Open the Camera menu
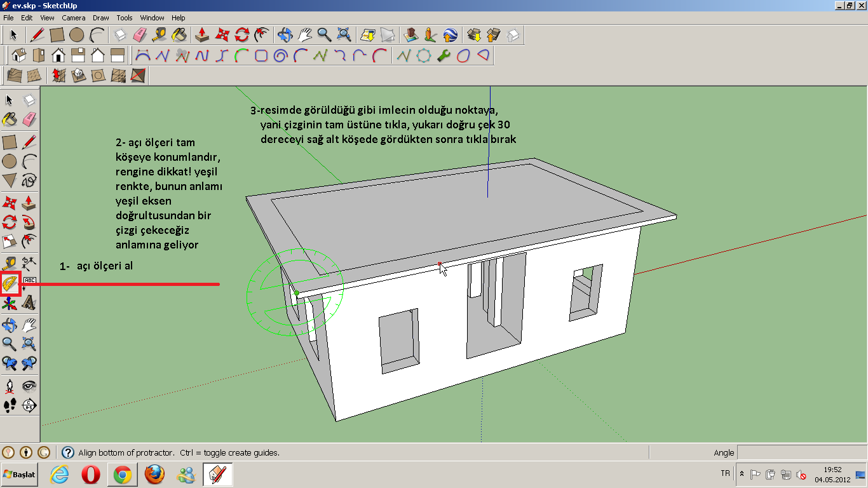Screen dimensions: 868x488 [x=74, y=18]
